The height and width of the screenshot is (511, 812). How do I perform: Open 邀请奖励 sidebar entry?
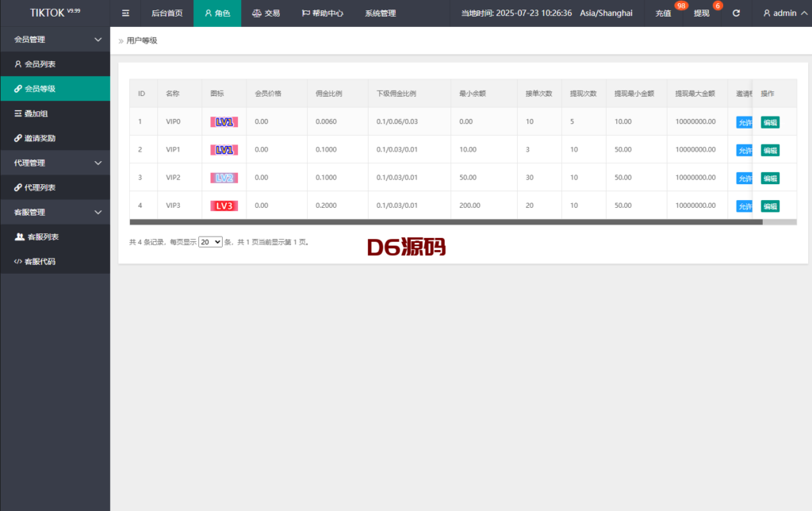coord(40,138)
